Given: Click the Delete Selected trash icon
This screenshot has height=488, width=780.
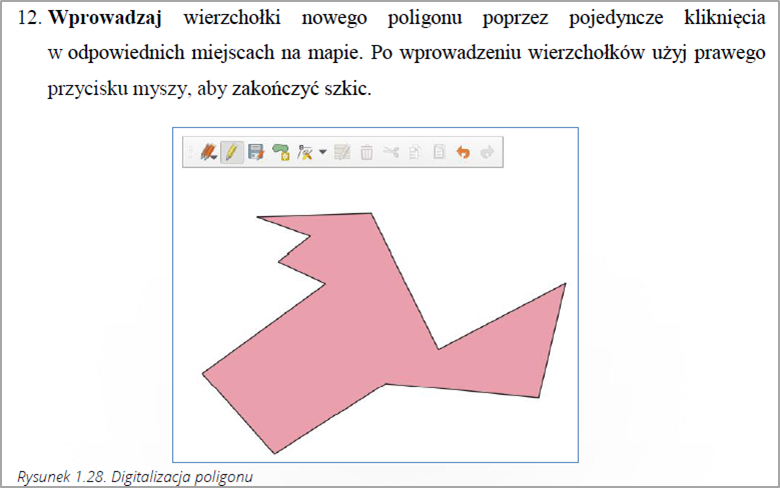Looking at the screenshot, I should pos(367,152).
